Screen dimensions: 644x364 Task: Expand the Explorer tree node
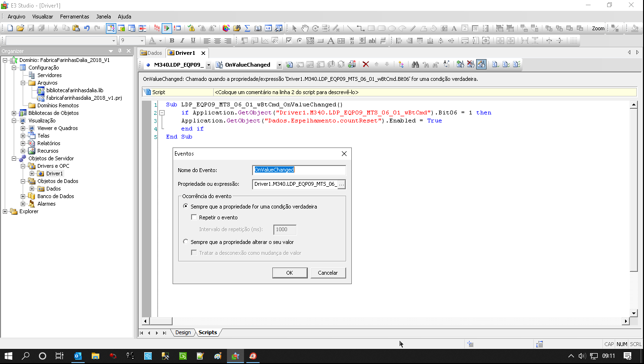click(x=5, y=211)
